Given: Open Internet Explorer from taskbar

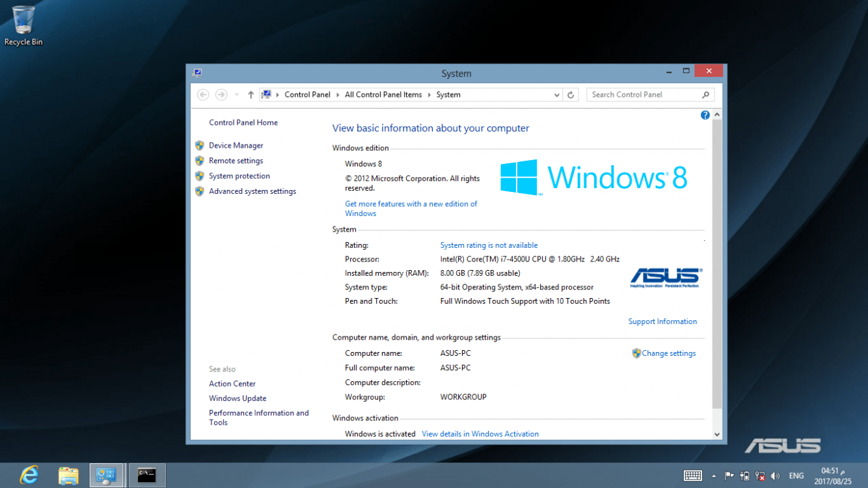Looking at the screenshot, I should 29,476.
